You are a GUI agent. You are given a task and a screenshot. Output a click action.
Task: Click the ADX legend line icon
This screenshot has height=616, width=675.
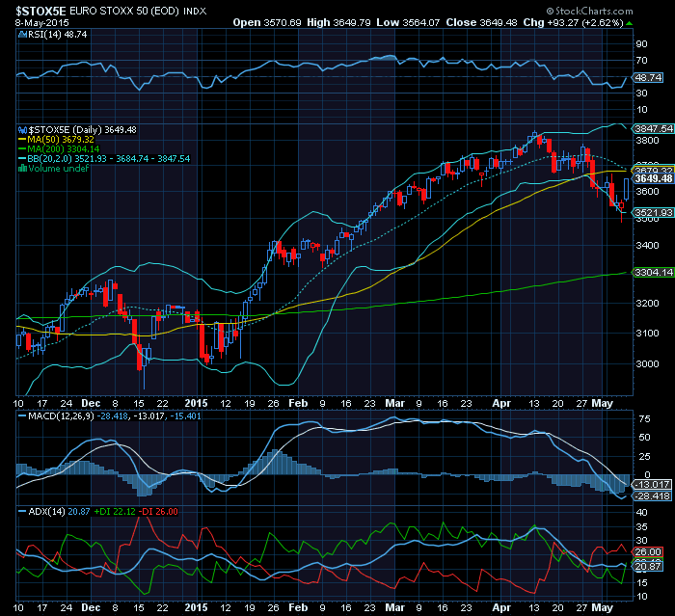coord(22,512)
